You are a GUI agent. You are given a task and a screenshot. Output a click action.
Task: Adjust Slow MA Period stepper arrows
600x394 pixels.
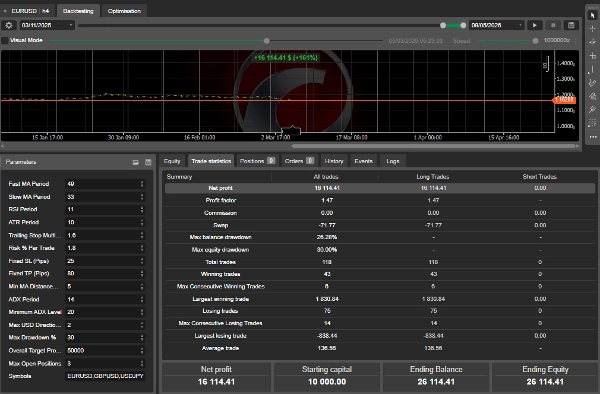(x=142, y=197)
